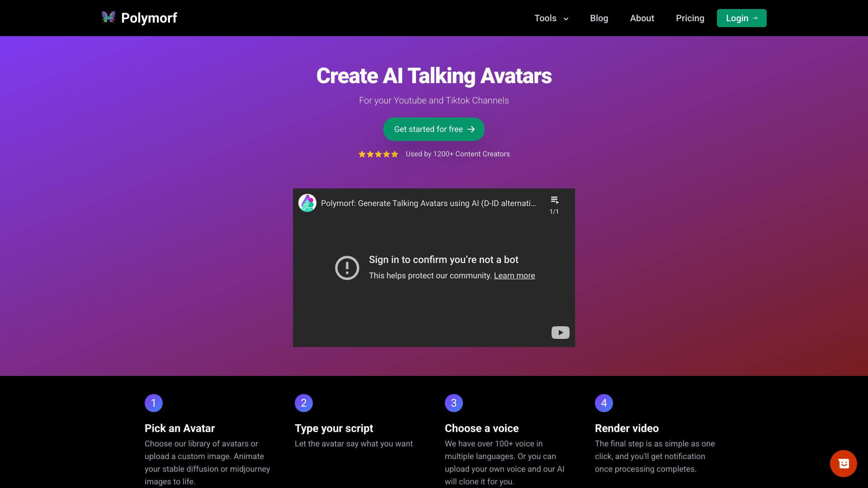This screenshot has width=868, height=488.
Task: Click the playlist icon on the video
Action: click(x=555, y=200)
